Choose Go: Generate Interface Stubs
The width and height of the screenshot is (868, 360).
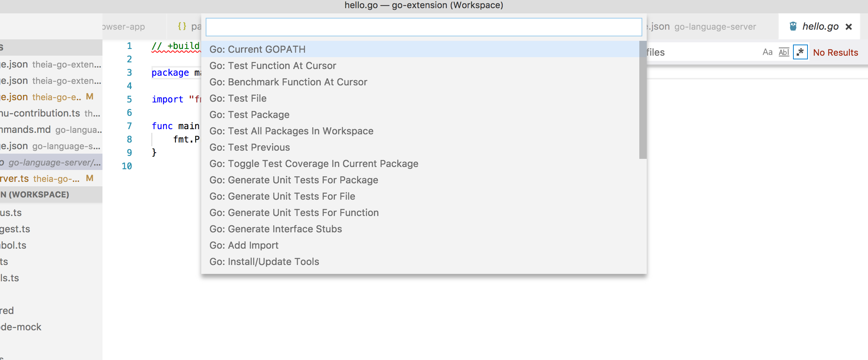click(x=420, y=229)
